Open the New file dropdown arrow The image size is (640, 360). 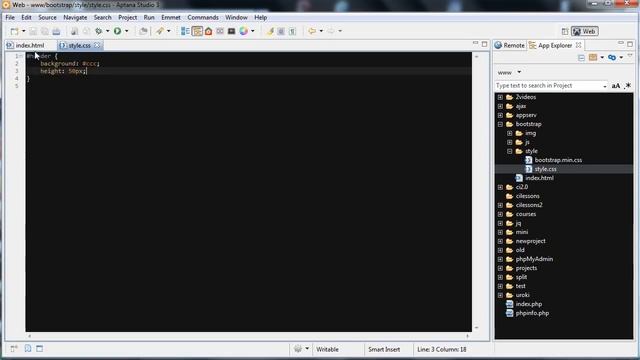[23, 31]
